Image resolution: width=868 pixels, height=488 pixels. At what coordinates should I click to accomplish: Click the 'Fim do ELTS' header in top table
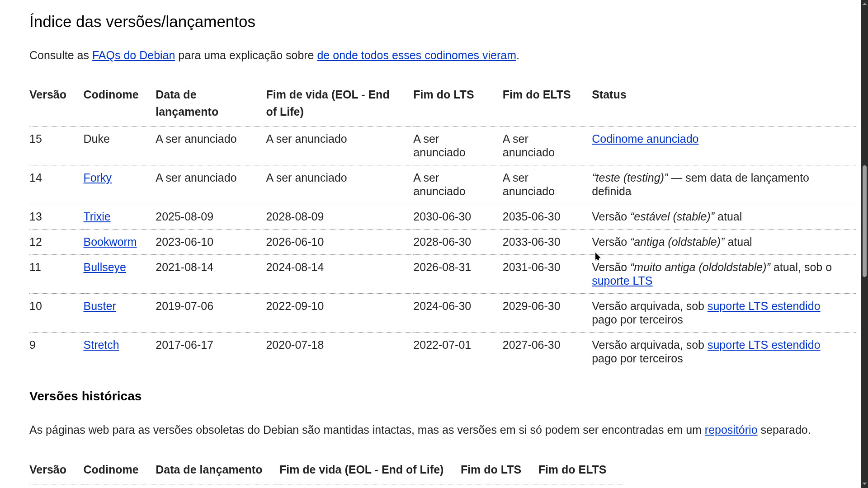click(536, 94)
